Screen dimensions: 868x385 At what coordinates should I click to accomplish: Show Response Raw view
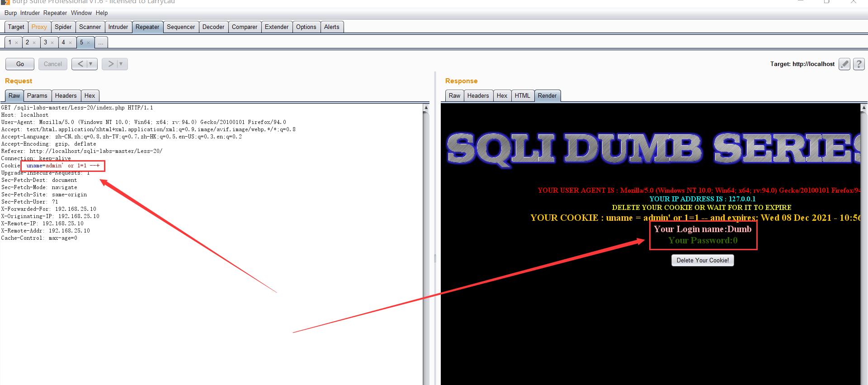click(455, 96)
